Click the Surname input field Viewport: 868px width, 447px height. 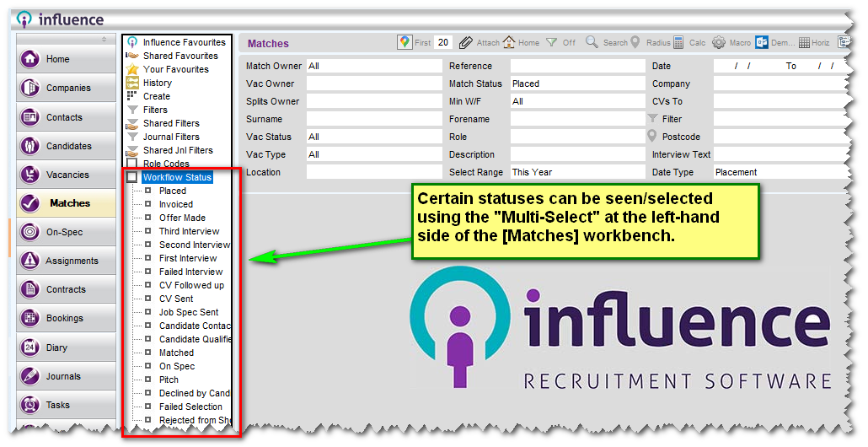point(374,119)
